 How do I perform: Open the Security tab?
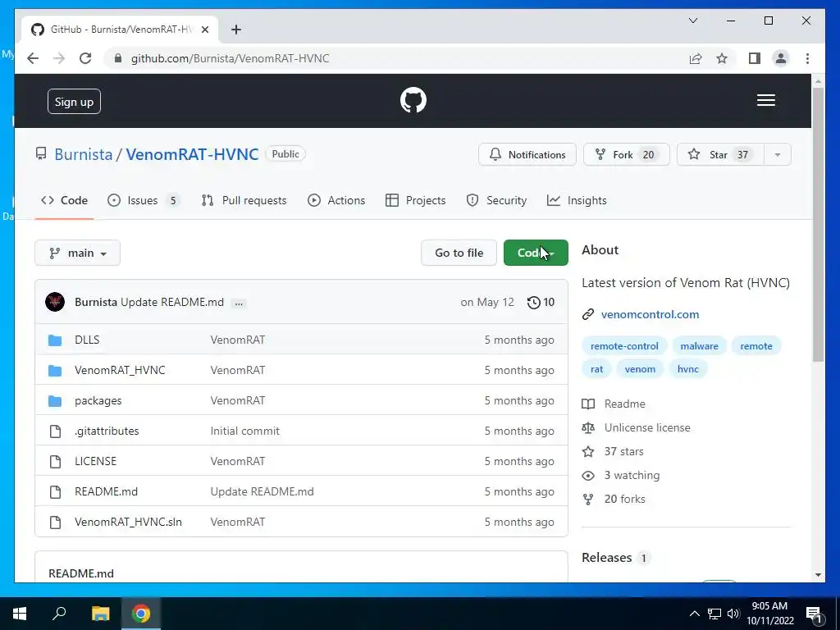point(496,200)
